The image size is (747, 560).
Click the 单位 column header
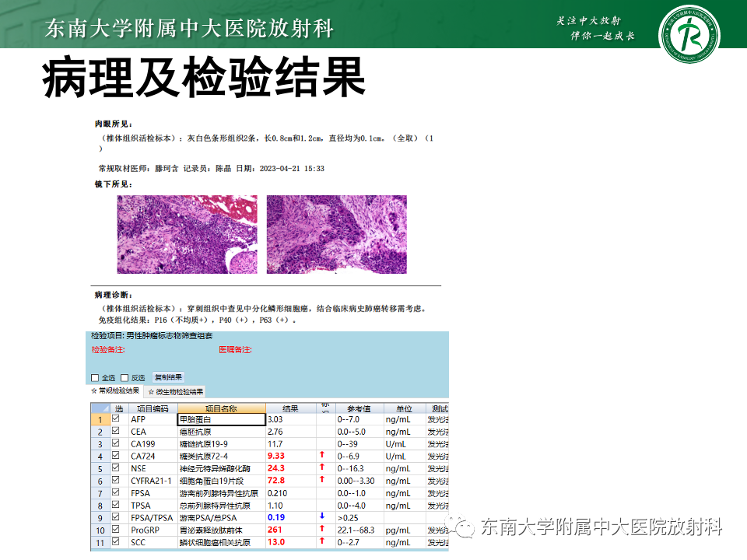405,408
